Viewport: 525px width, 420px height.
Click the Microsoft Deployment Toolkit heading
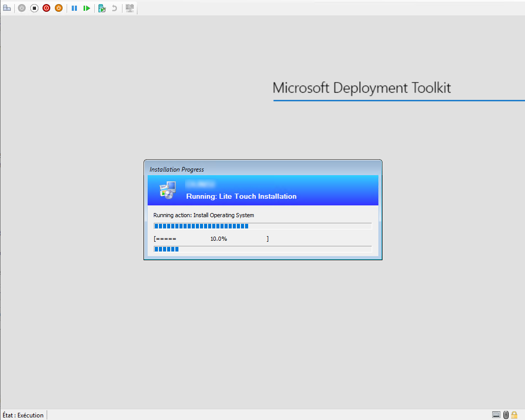pyautogui.click(x=361, y=88)
